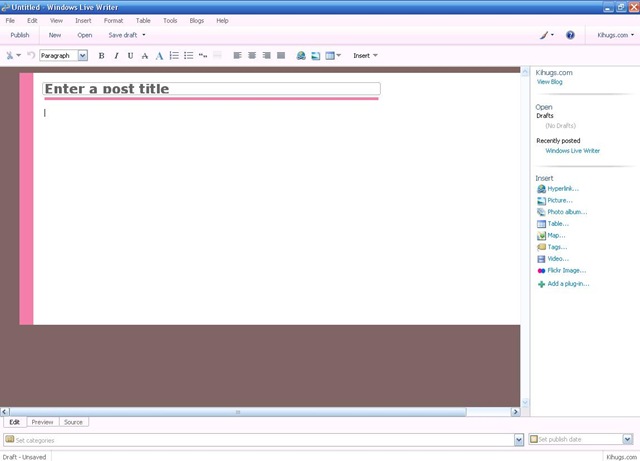Click the horizontal scrollbar thumb
Image resolution: width=640 pixels, height=461 pixels.
[x=238, y=412]
